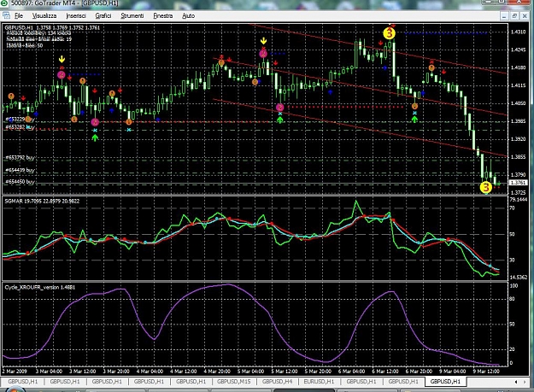
Task: Click the GoTrader MT4 title bar icon
Action: point(5,3)
